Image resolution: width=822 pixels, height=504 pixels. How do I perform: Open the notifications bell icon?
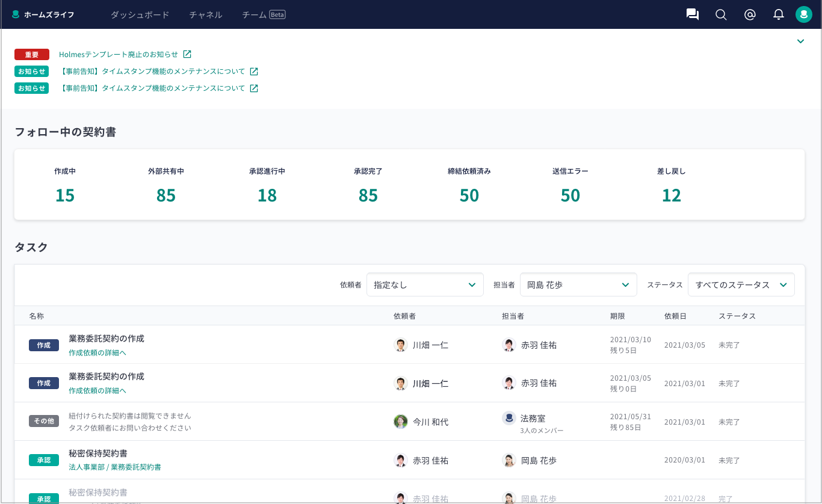tap(779, 14)
